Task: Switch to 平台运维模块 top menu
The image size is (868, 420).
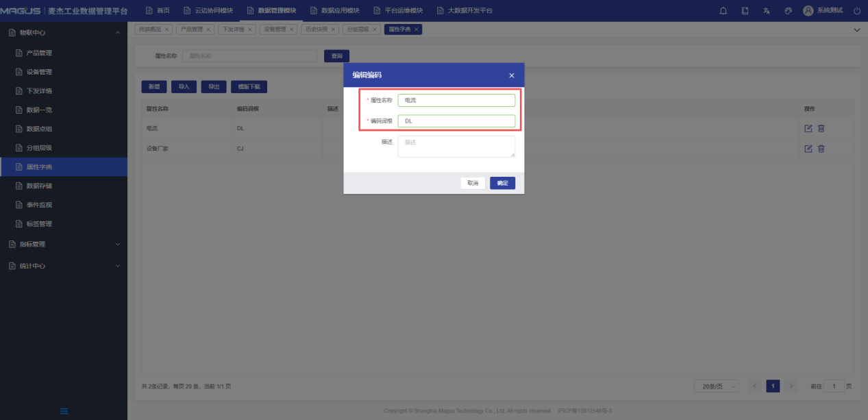Action: click(398, 11)
